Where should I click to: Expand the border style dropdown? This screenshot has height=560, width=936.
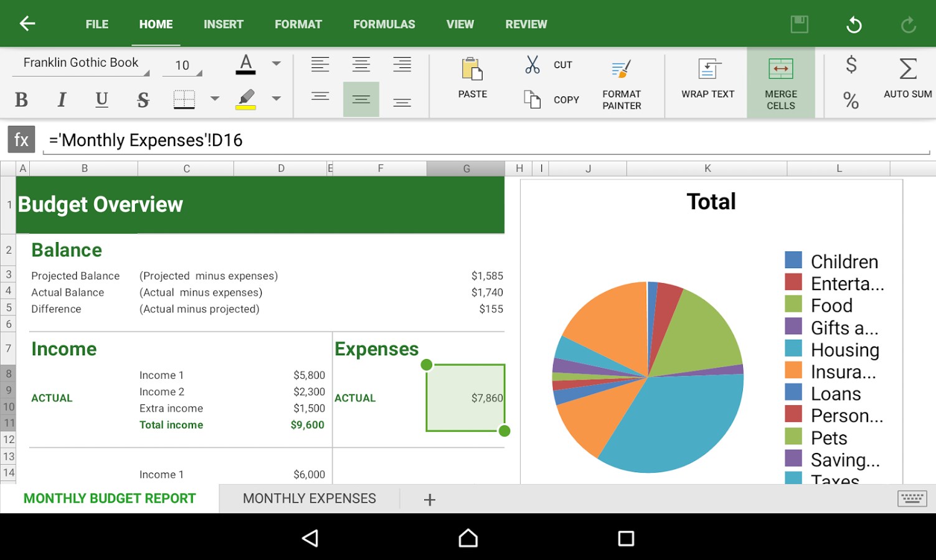214,99
